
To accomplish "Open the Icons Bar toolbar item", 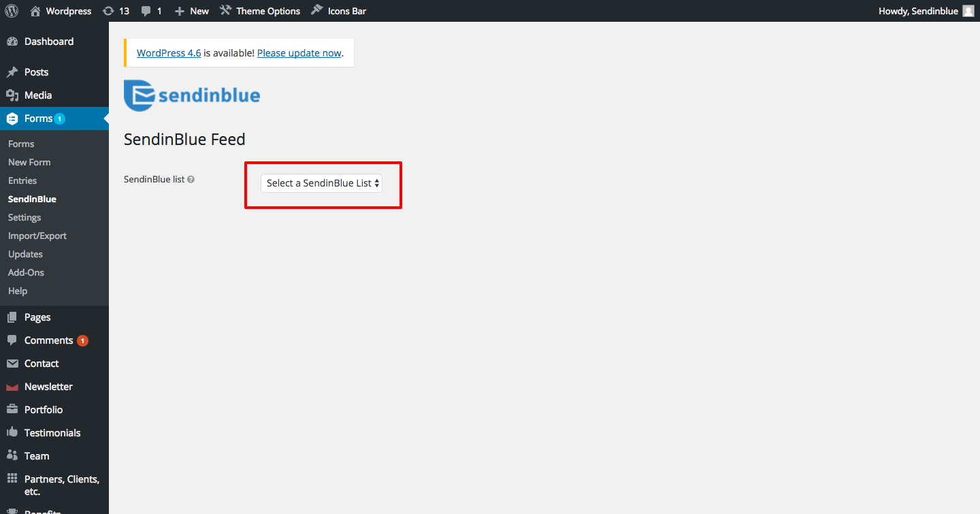I will [338, 11].
